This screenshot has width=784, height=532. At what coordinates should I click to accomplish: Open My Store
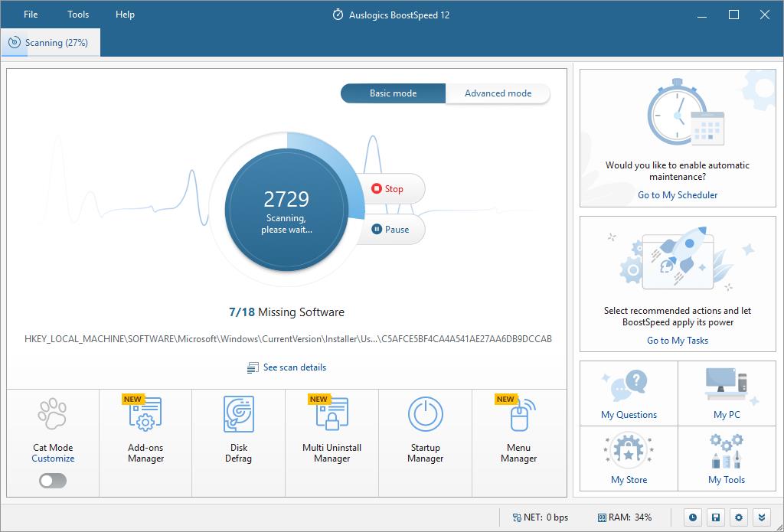coord(629,459)
